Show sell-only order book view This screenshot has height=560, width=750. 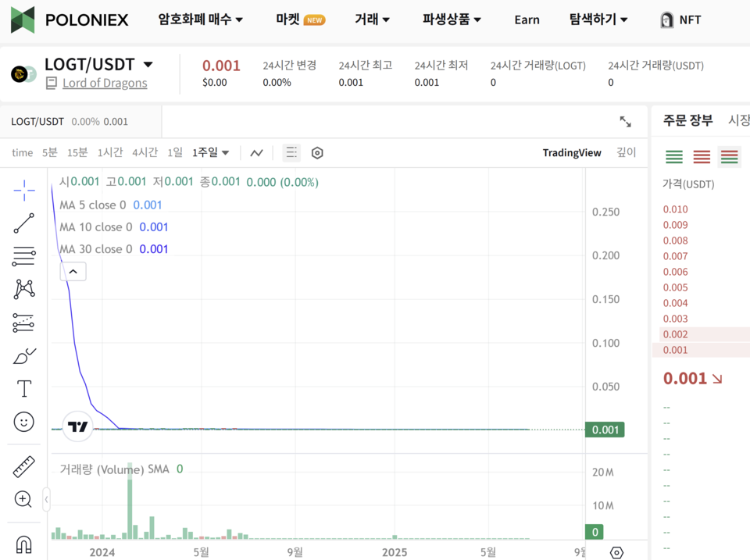tap(702, 156)
